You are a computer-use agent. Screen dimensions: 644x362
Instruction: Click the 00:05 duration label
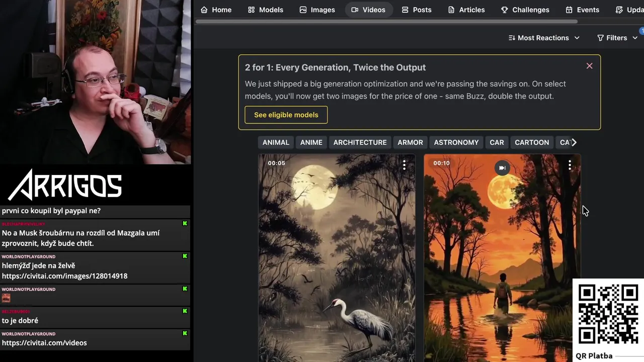(x=276, y=163)
